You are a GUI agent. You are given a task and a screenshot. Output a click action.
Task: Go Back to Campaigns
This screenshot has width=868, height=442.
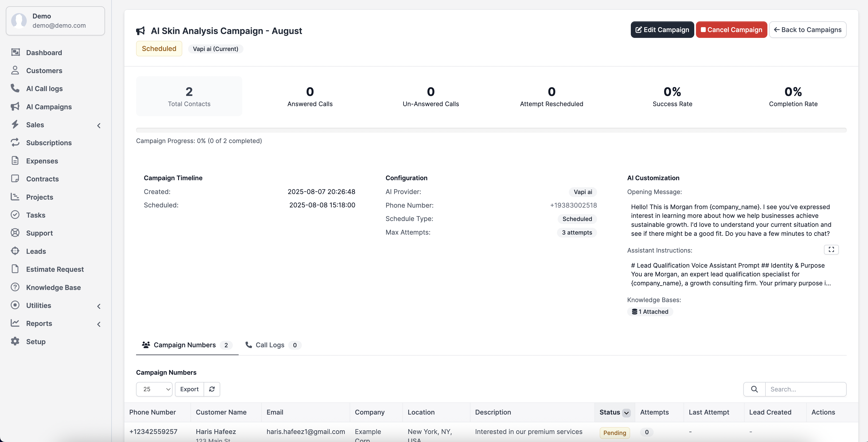pos(807,30)
